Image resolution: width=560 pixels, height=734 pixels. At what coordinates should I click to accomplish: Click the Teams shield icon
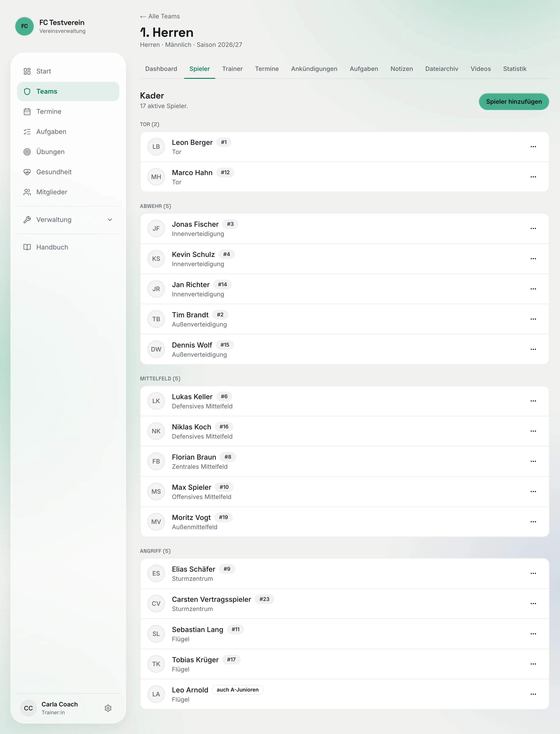click(27, 91)
